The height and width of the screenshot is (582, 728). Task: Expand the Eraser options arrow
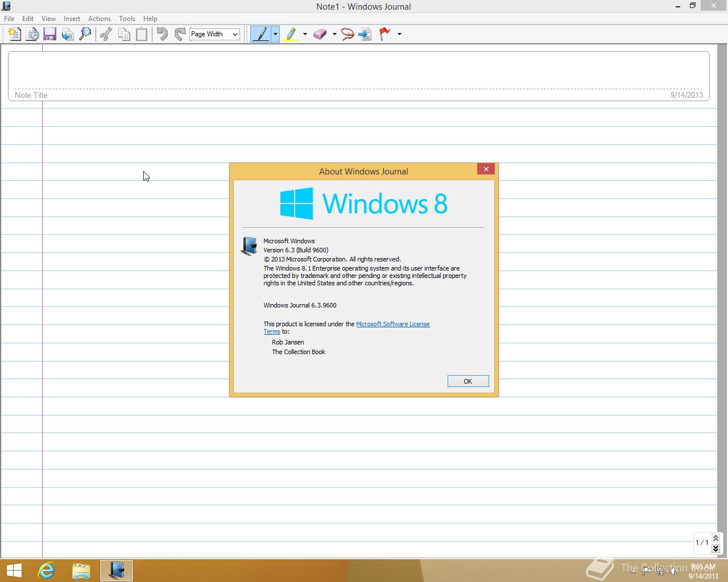coord(334,34)
